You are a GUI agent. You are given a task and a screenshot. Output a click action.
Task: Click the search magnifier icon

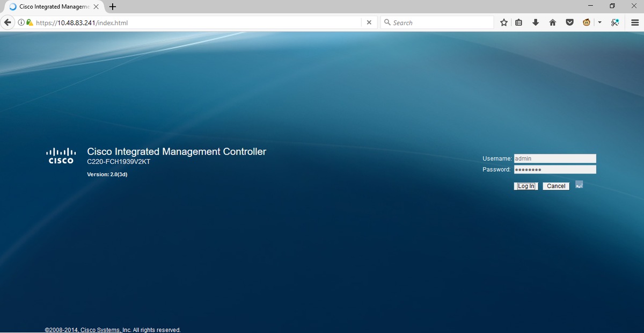click(x=387, y=23)
